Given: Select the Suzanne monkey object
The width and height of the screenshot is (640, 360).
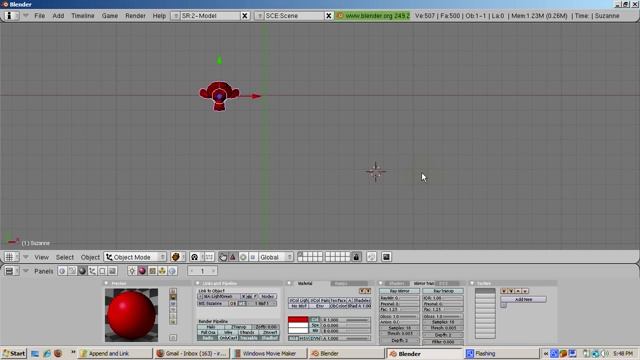Looking at the screenshot, I should click(x=219, y=96).
